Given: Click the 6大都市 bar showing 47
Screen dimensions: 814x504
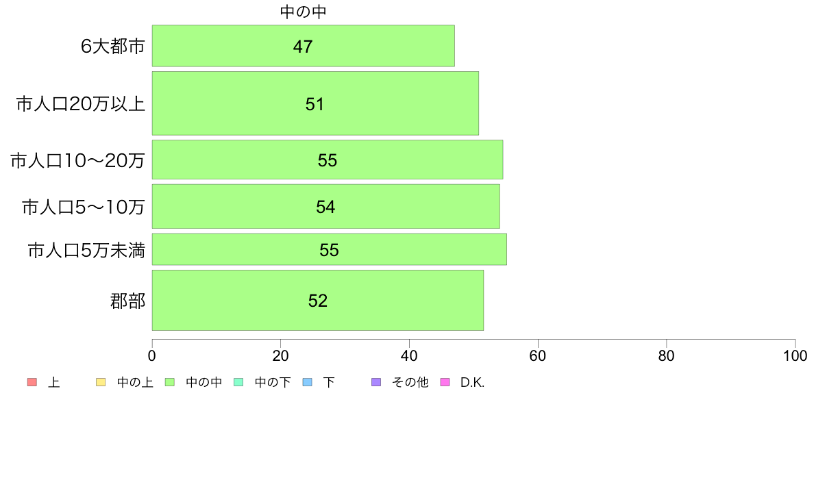Looking at the screenshot, I should coord(303,46).
